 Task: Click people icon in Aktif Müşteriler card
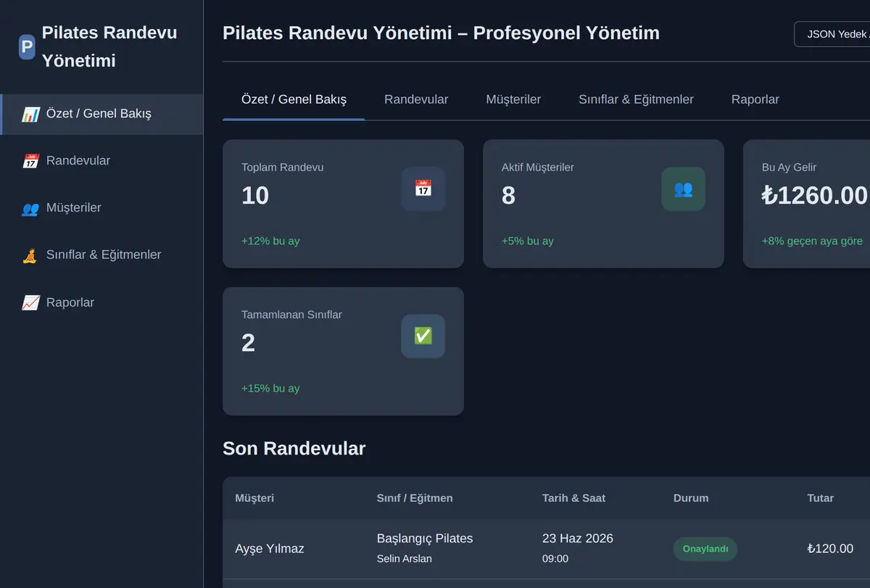coord(683,189)
